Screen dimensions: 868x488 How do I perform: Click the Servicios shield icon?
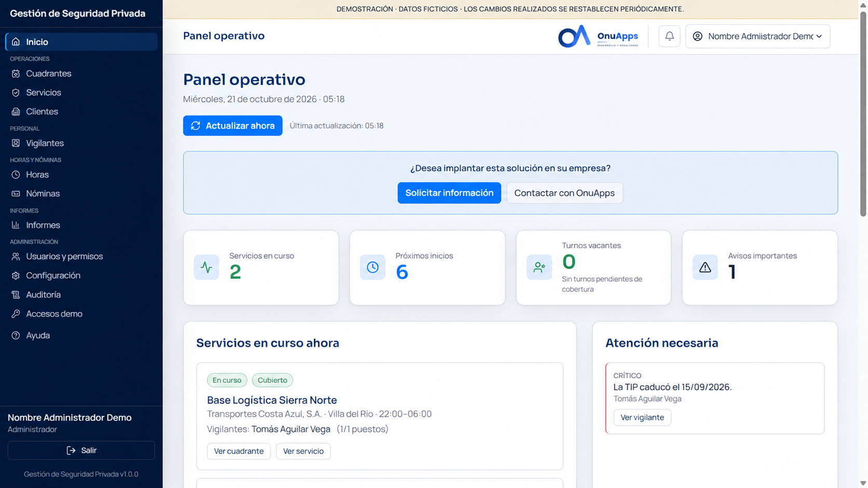16,92
